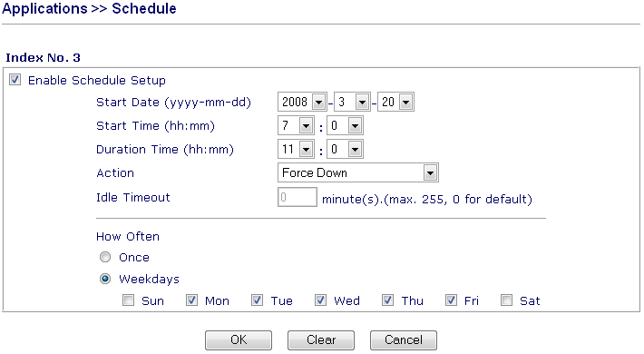Select the Weekdays radio button
The image size is (644, 354).
coord(105,280)
